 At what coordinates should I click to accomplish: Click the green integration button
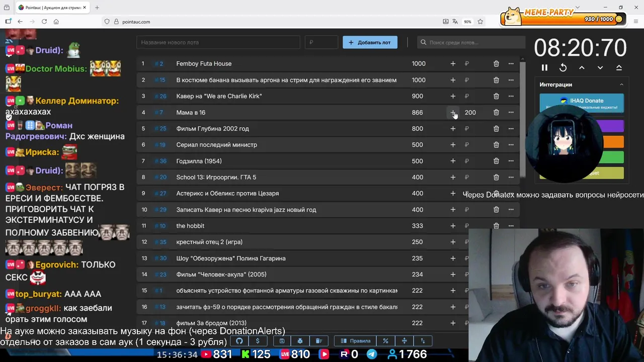click(x=613, y=157)
